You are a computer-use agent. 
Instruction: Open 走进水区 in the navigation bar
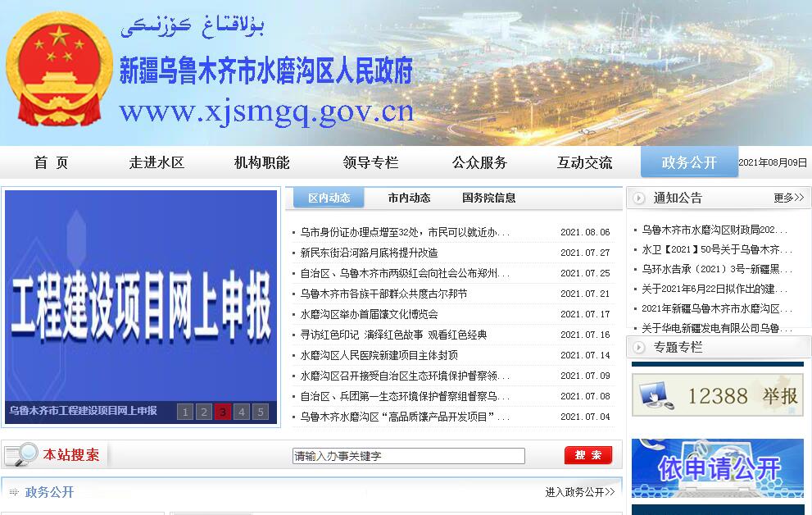pos(157,162)
